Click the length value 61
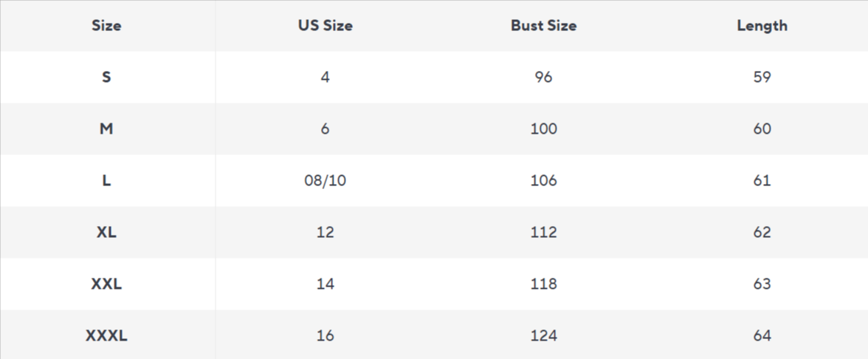This screenshot has height=359, width=868. [x=762, y=180]
